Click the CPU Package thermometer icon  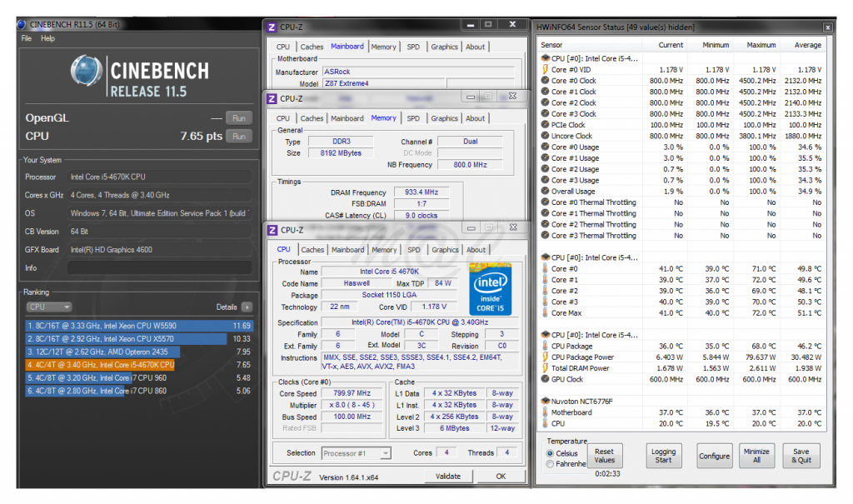(x=546, y=347)
